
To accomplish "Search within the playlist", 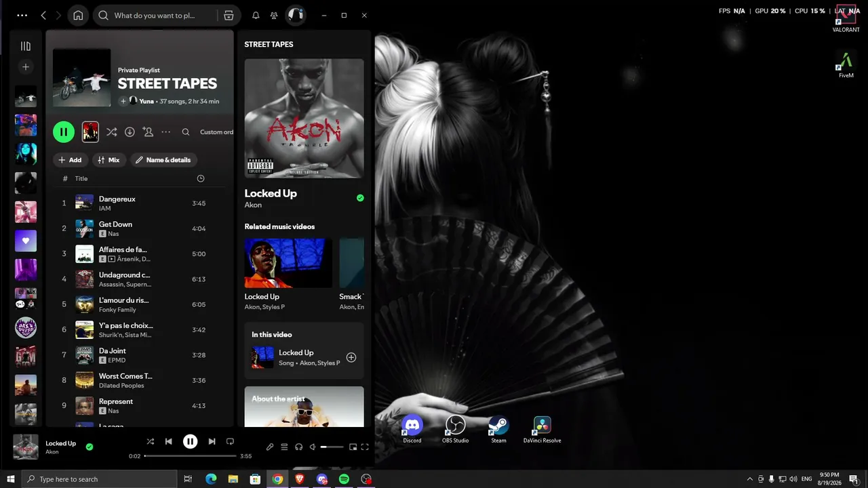I will tap(186, 132).
